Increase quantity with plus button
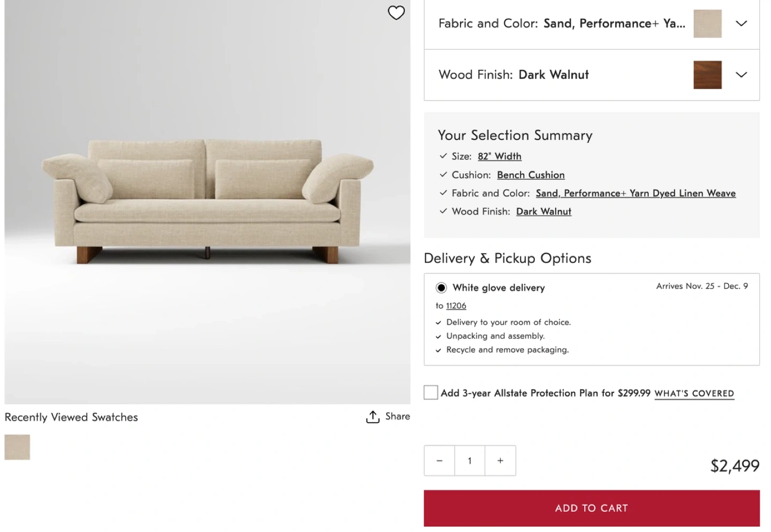The image size is (771, 532). point(500,461)
